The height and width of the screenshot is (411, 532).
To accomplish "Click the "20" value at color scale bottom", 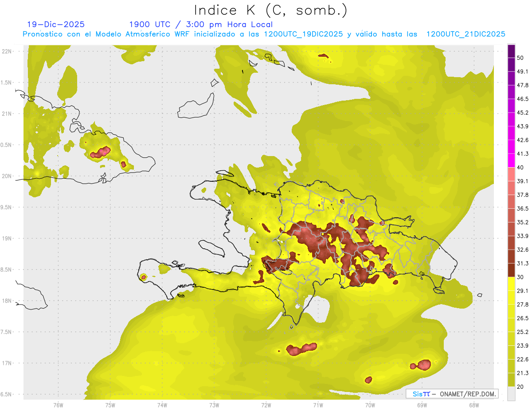I will coord(520,387).
